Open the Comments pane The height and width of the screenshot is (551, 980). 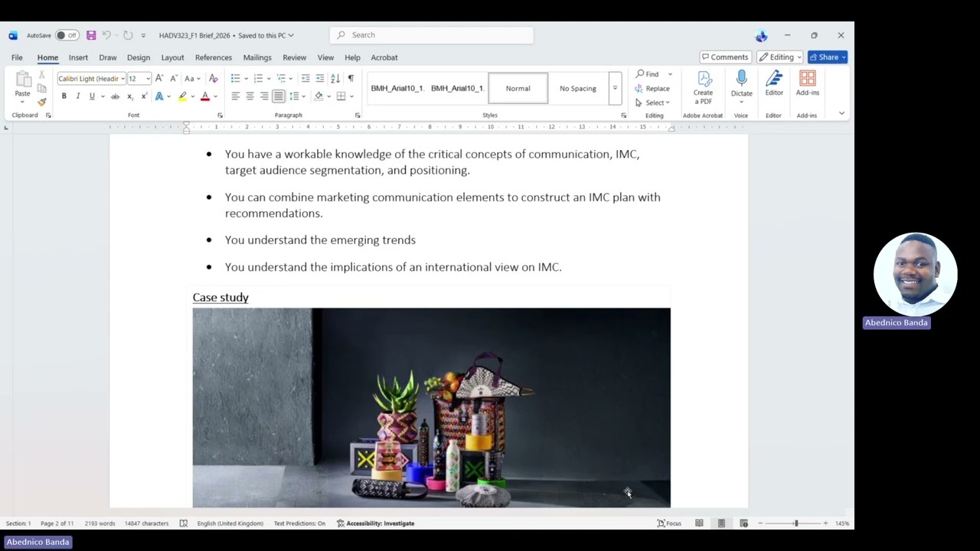tap(724, 57)
